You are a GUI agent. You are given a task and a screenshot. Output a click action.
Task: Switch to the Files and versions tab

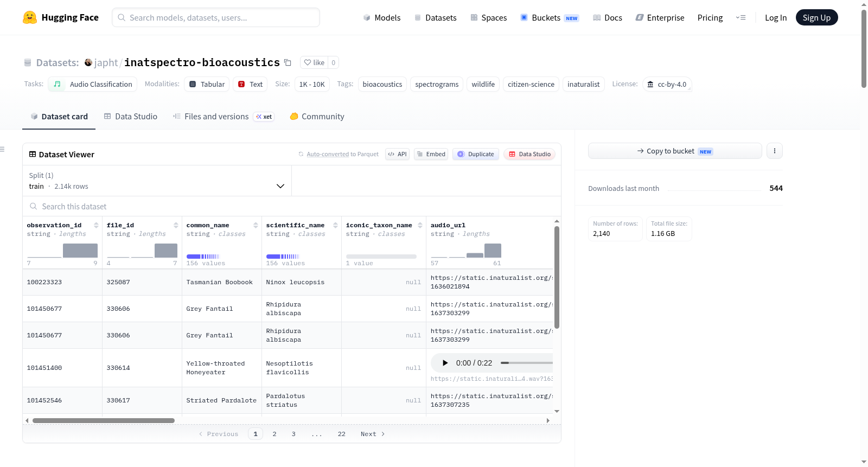[224, 116]
